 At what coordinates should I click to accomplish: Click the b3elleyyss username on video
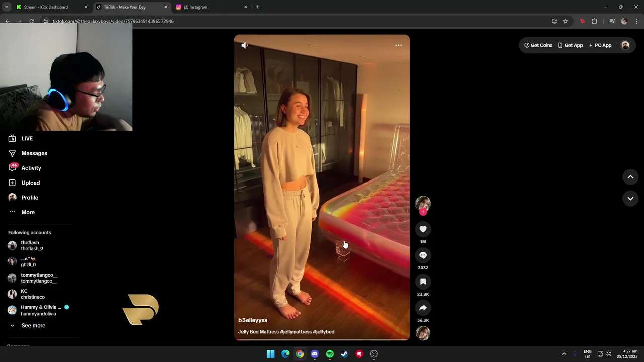(x=253, y=320)
